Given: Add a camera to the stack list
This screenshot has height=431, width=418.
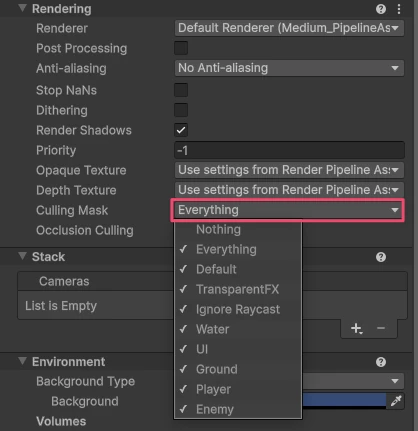Looking at the screenshot, I should [356, 329].
